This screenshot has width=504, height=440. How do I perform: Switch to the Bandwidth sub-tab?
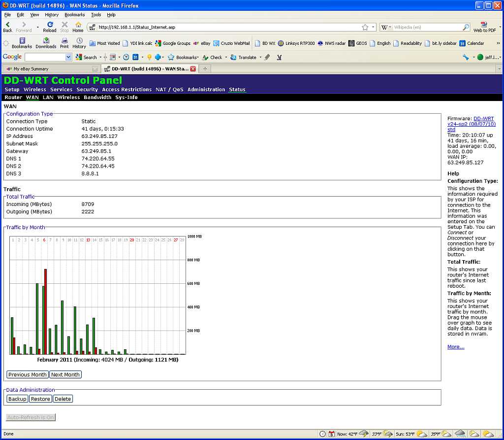97,98
